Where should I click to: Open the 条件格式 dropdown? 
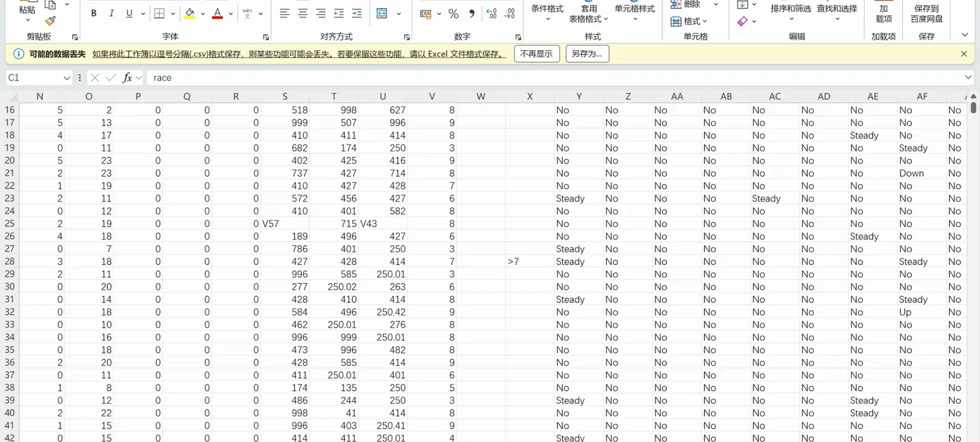[x=547, y=13]
